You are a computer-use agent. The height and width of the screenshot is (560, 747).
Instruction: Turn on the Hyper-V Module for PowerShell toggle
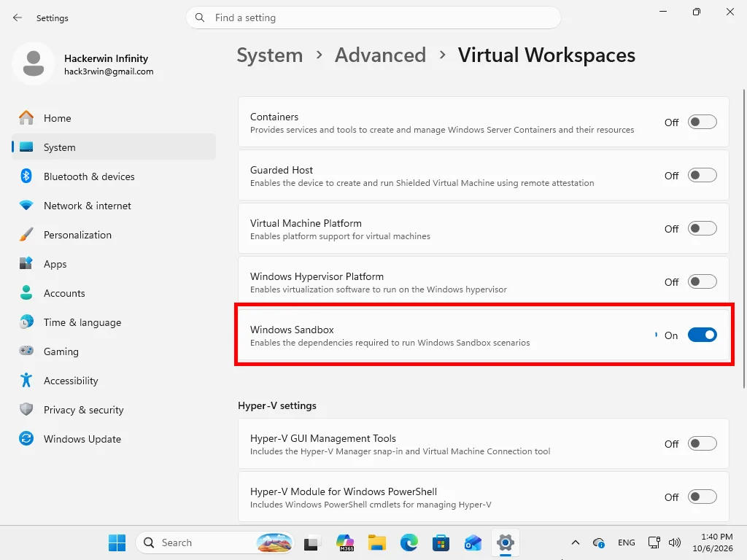tap(703, 497)
